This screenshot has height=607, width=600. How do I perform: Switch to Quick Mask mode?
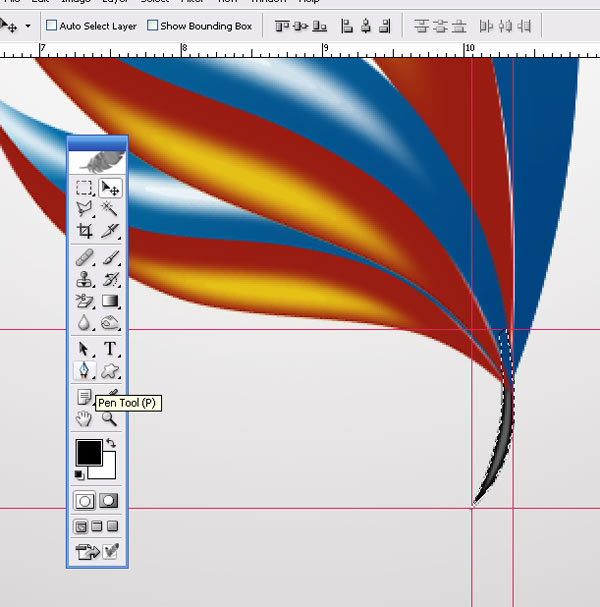(109, 500)
